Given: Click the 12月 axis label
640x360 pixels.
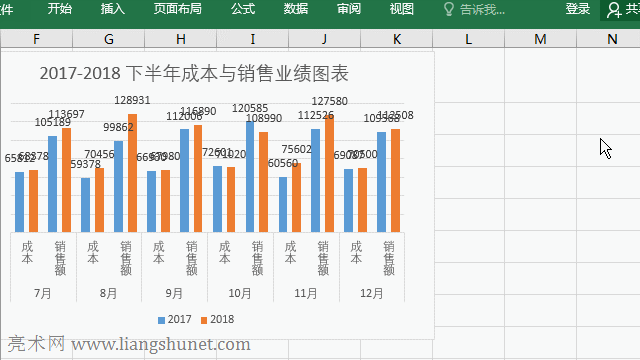Looking at the screenshot, I should pos(371,293).
